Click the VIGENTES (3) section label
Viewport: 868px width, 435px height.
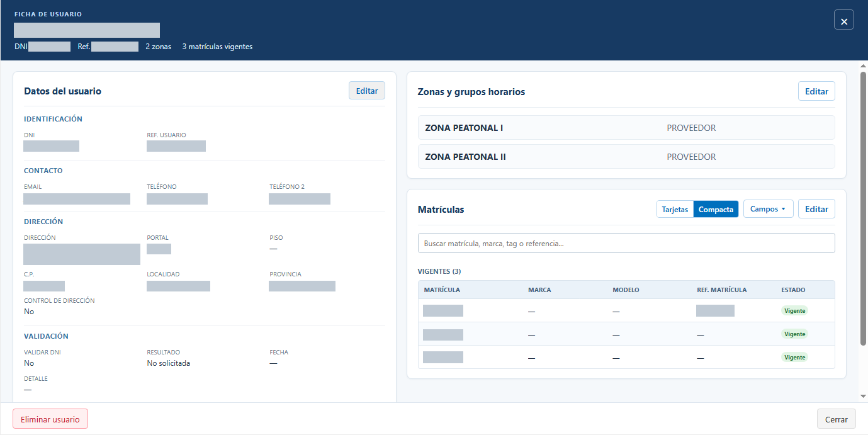pos(439,271)
